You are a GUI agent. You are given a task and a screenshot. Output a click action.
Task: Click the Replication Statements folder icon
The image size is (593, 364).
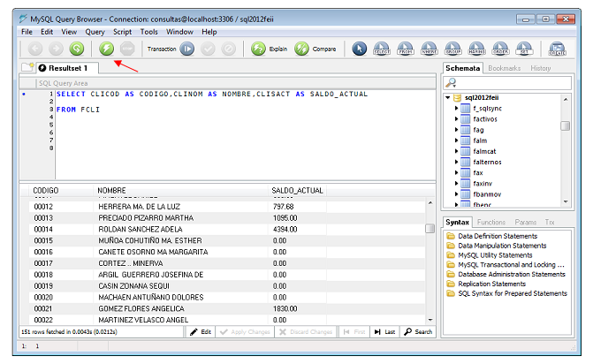(x=451, y=284)
